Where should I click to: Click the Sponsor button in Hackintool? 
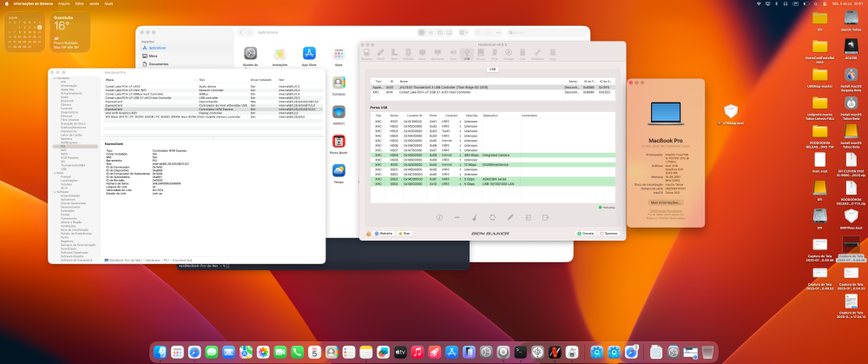(608, 233)
